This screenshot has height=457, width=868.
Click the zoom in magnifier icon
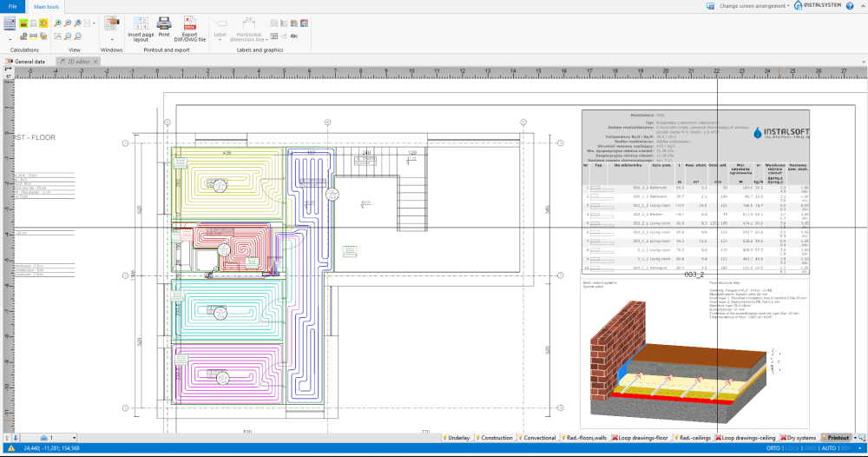tap(57, 23)
